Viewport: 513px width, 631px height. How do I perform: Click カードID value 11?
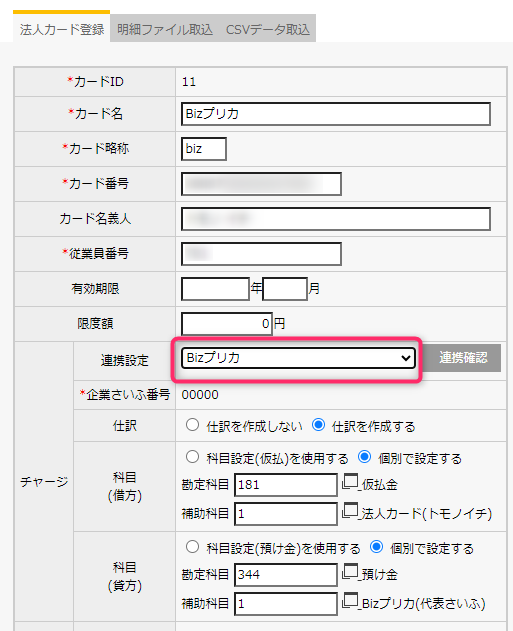[x=189, y=82]
